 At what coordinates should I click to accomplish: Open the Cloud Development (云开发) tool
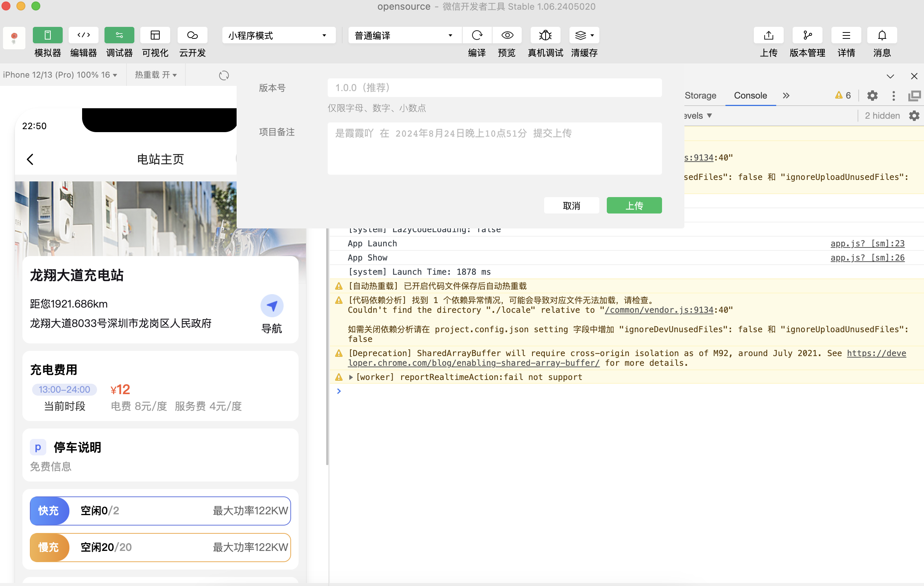(192, 35)
